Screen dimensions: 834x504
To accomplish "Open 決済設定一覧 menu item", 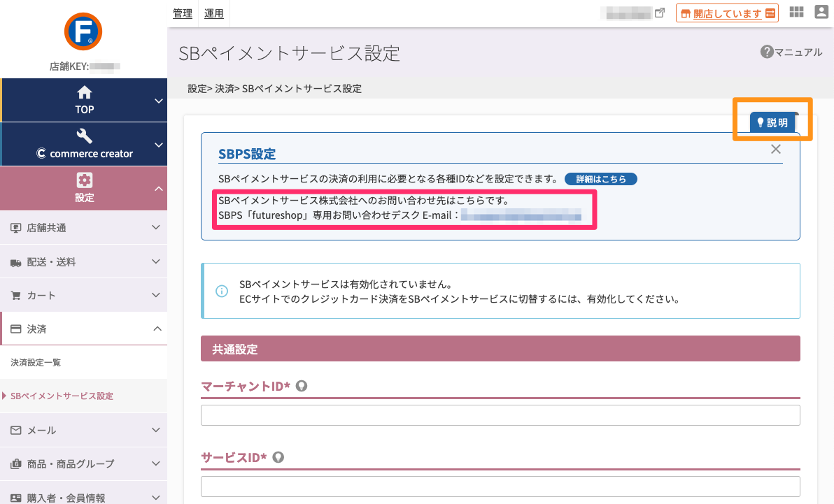I will (36, 363).
